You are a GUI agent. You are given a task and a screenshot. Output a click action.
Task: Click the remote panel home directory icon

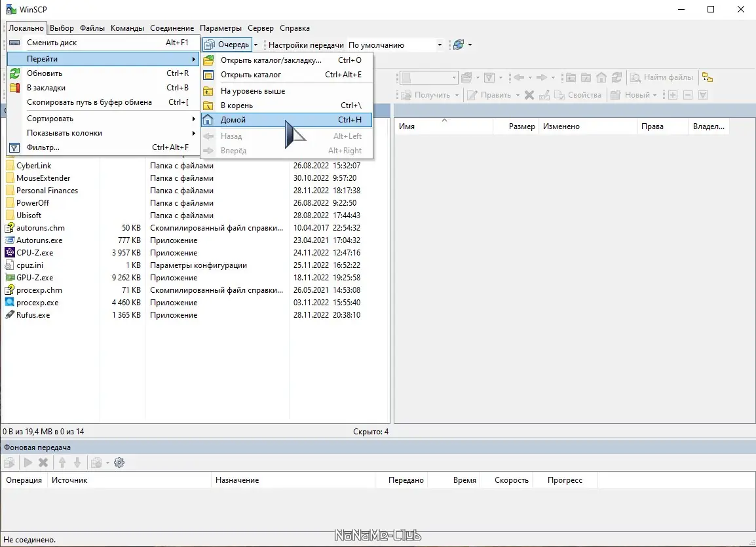point(601,77)
